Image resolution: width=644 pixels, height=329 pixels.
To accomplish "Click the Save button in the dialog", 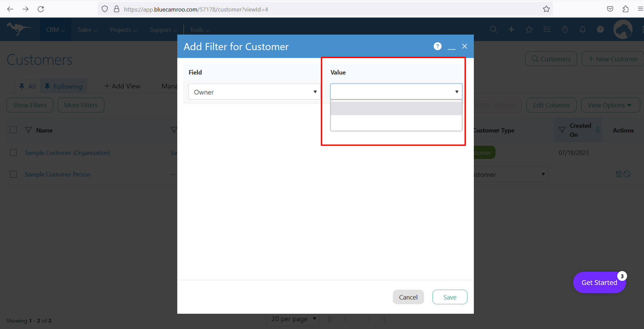I will [450, 297].
